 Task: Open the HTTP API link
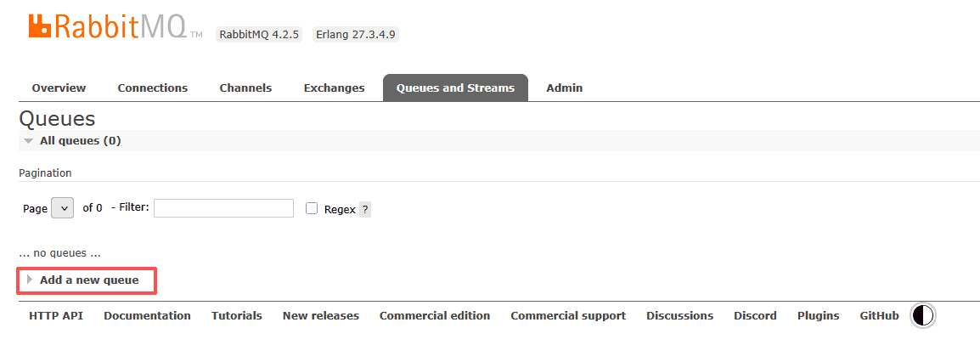[56, 316]
